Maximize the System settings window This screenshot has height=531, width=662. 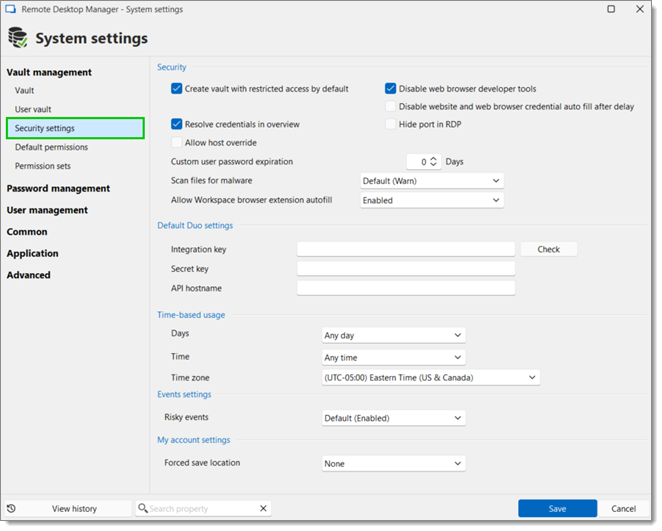click(x=611, y=9)
